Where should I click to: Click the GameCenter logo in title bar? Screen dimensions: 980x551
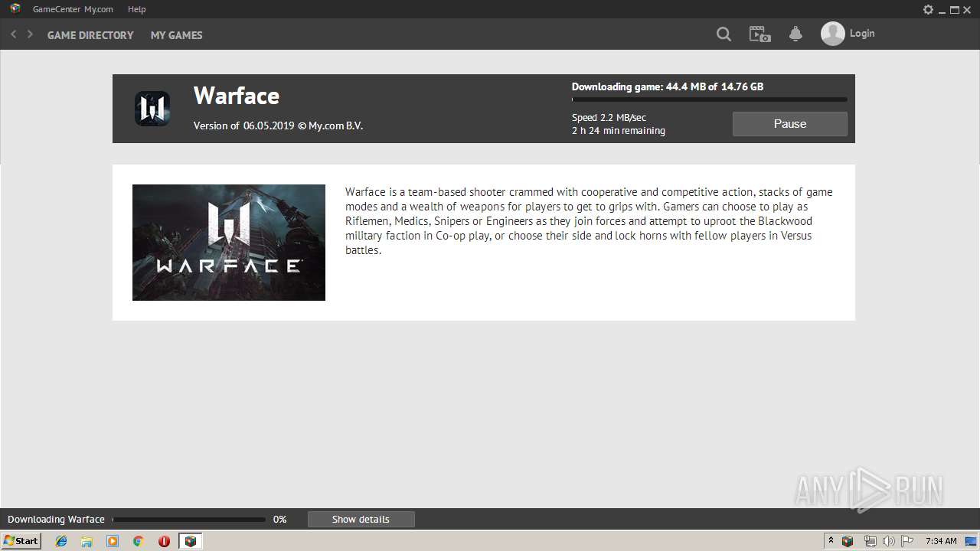[15, 9]
